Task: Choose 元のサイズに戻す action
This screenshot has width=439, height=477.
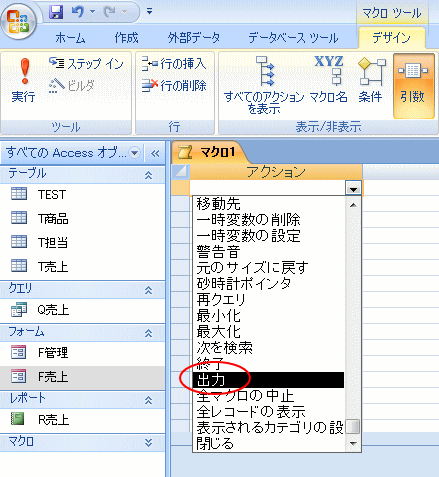Action: pos(269,268)
